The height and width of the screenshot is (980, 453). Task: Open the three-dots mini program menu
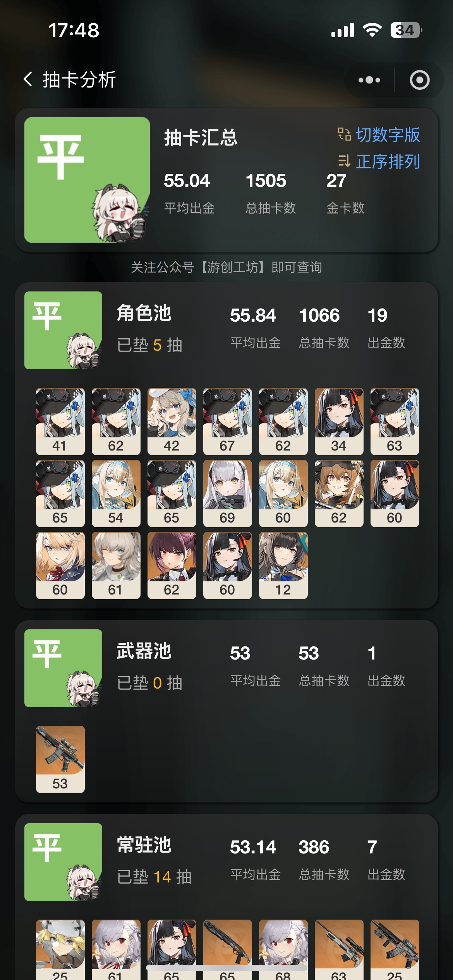point(369,80)
